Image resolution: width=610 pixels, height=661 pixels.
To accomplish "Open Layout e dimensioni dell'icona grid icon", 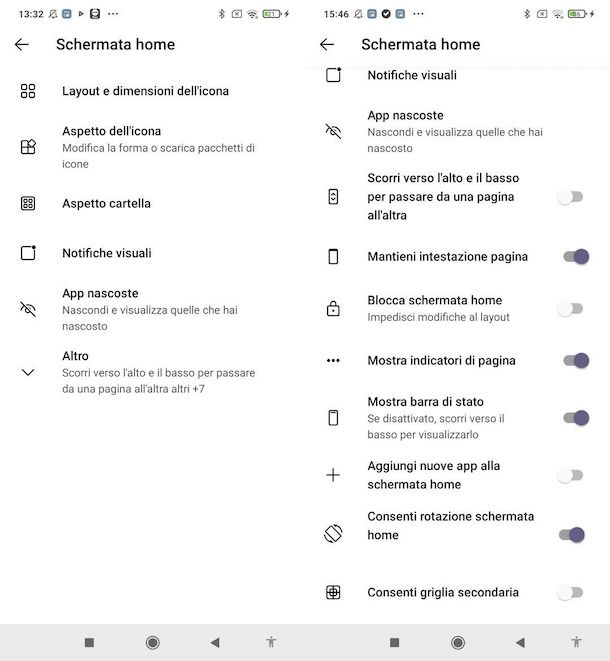I will coord(28,91).
